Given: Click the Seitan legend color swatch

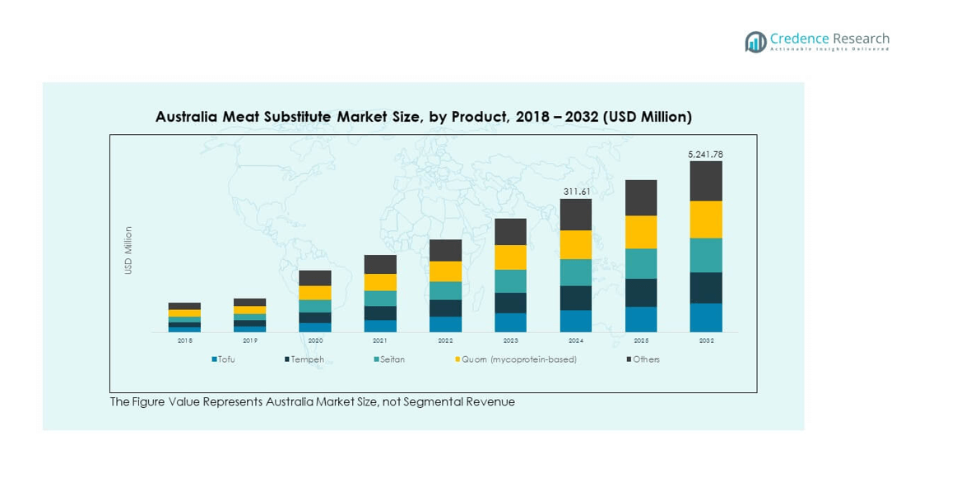Looking at the screenshot, I should click(376, 359).
